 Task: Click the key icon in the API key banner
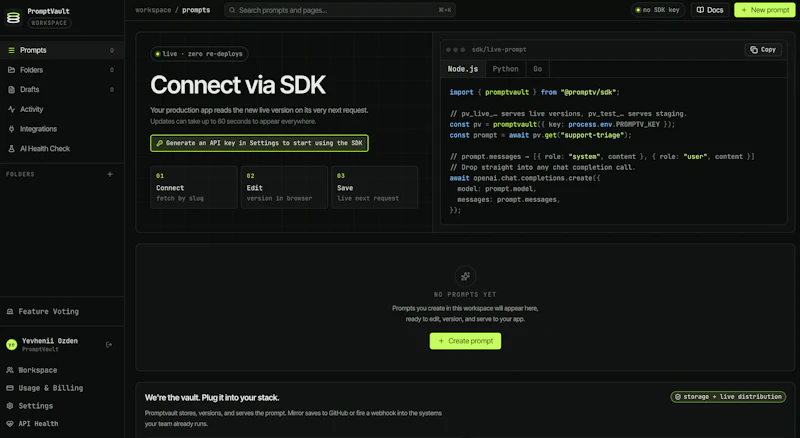coord(160,143)
